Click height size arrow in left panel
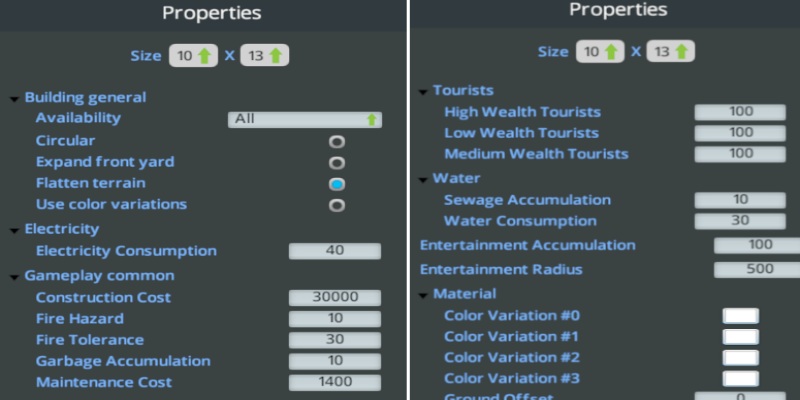This screenshot has height=400, width=800. (x=275, y=56)
